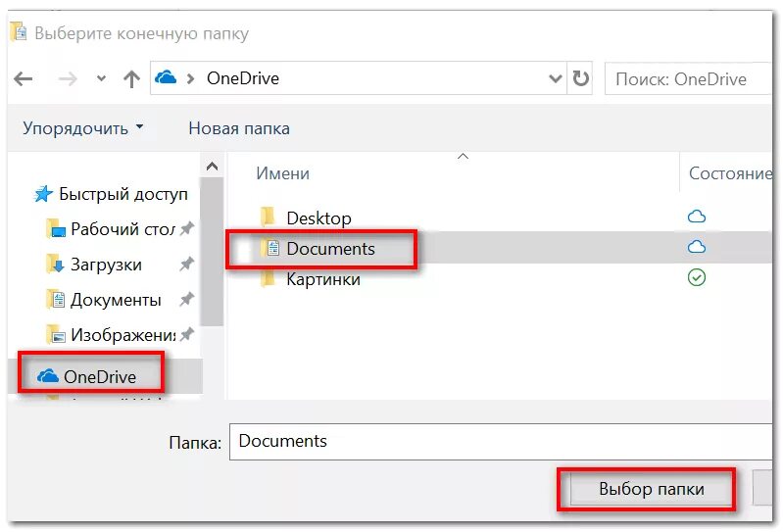Go back with the left arrow
The image size is (783, 532).
tap(23, 78)
